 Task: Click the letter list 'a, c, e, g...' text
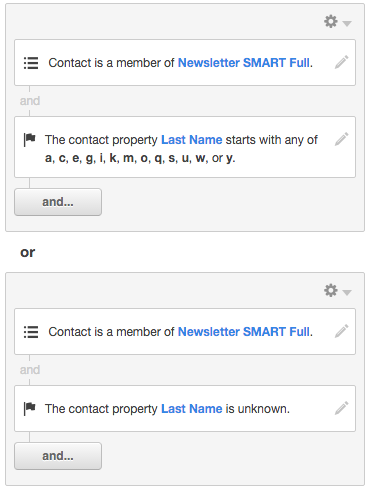click(x=140, y=158)
